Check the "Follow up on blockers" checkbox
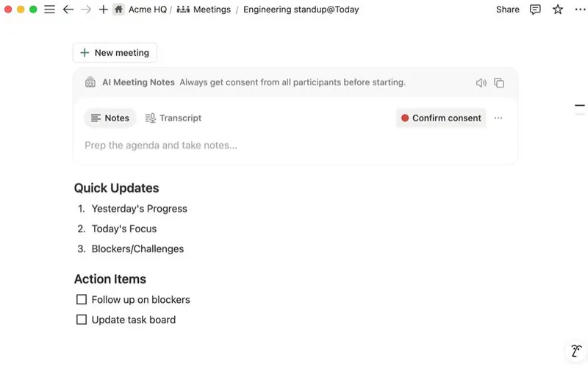This screenshot has width=588, height=369. [x=82, y=300]
